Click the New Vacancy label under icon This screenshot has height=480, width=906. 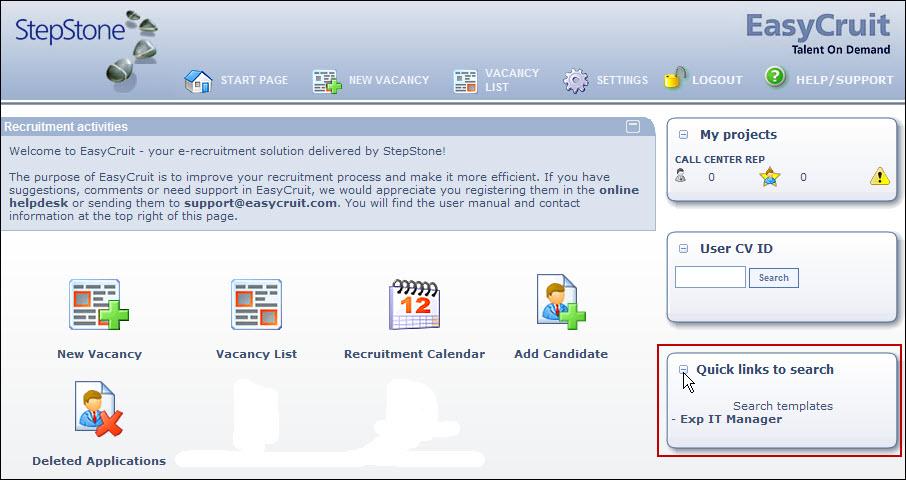(x=99, y=354)
